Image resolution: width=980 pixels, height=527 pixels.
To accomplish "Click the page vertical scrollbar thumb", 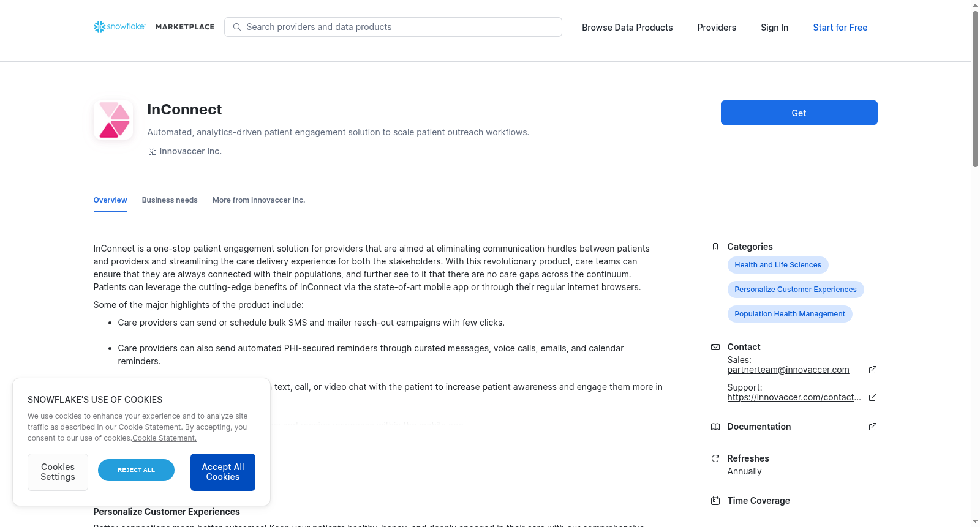I will point(975,89).
